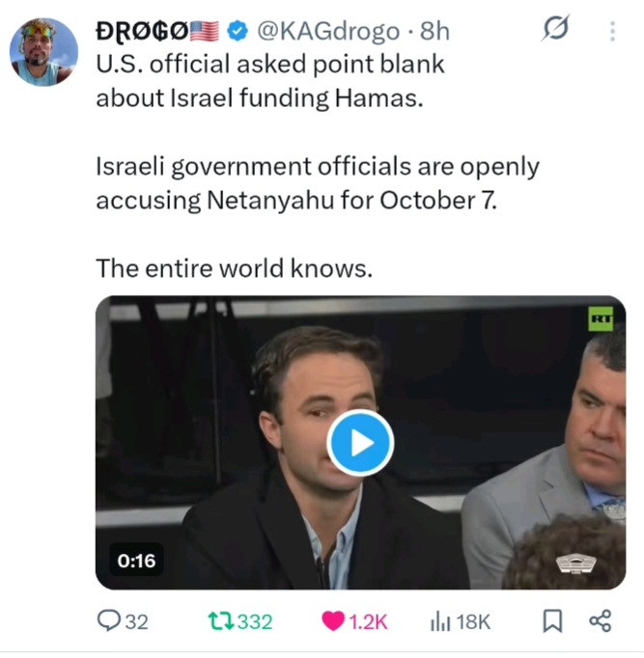Click the blue verified badge
Image resolution: width=644 pixels, height=658 pixels.
point(238,31)
